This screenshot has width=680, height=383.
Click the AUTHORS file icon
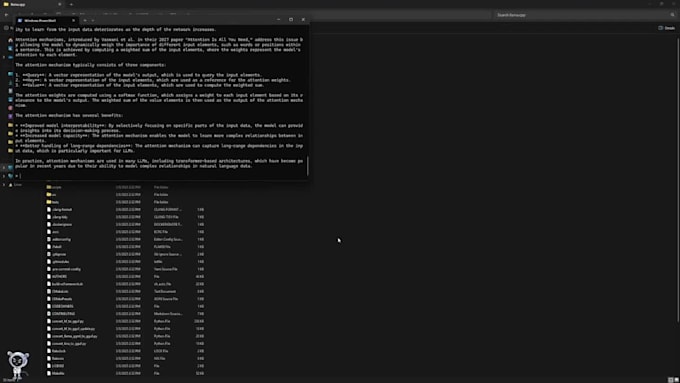click(x=49, y=276)
